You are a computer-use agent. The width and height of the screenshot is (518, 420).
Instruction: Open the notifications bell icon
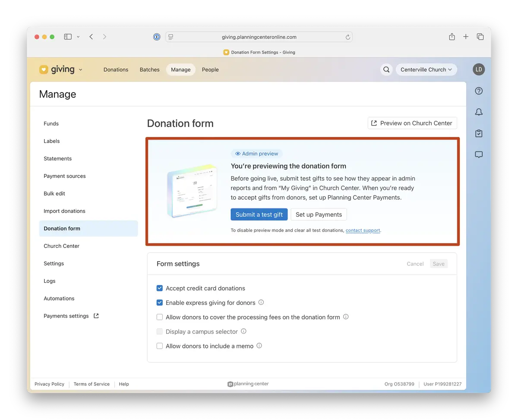tap(479, 112)
